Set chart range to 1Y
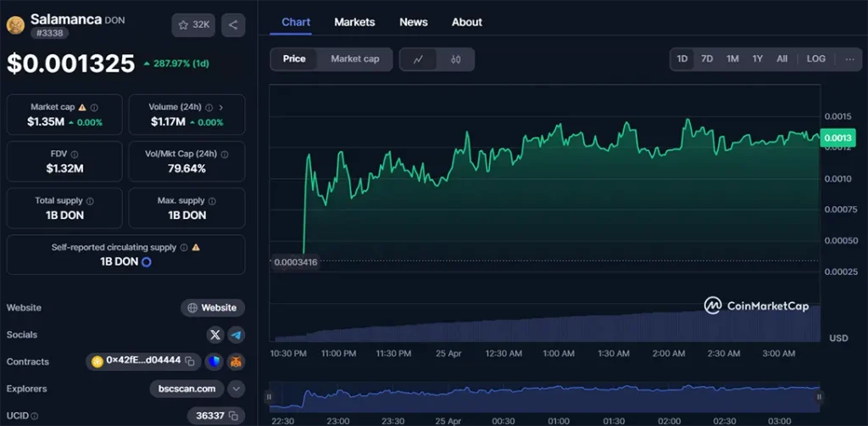 (757, 59)
